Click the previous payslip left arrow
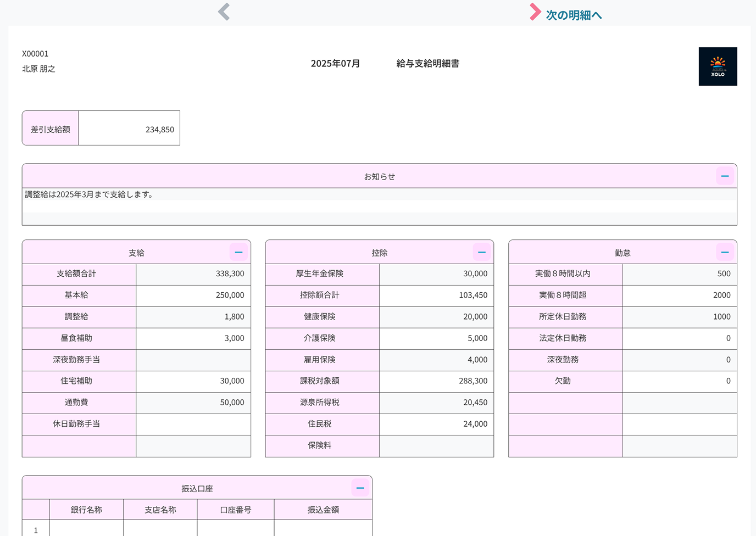Screen dimensions: 756x536 [224, 12]
